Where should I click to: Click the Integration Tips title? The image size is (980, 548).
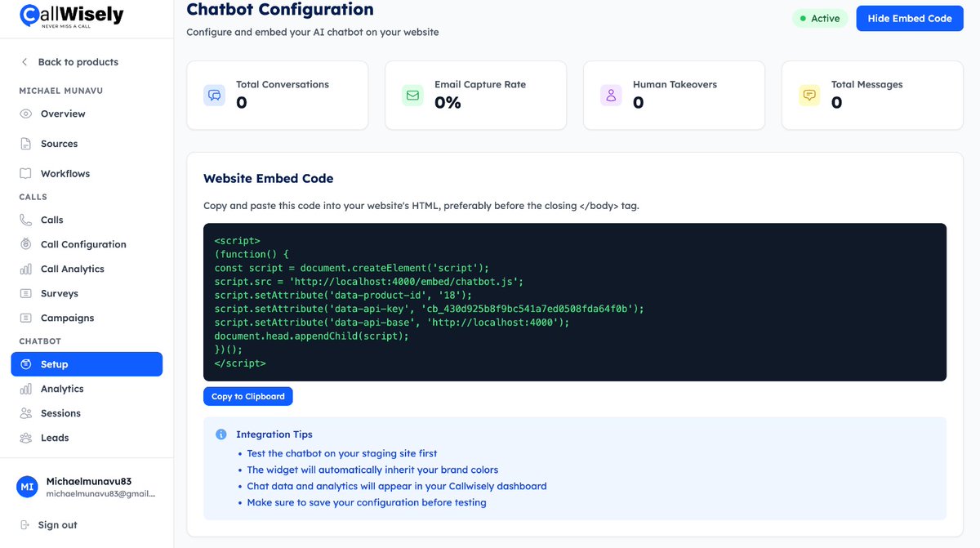274,434
